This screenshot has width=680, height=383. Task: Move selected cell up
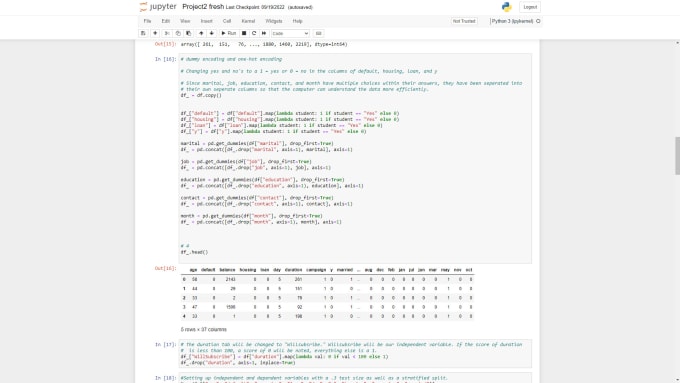pos(201,33)
